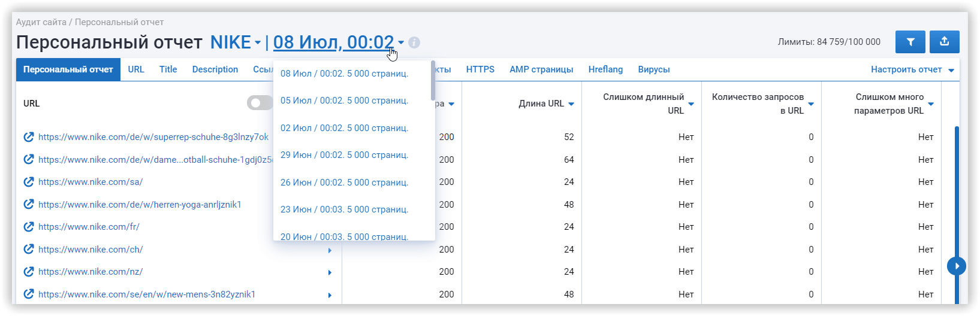Open the 08 Июл, 00:02 date dropdown
The height and width of the screenshot is (316, 980).
[x=339, y=42]
